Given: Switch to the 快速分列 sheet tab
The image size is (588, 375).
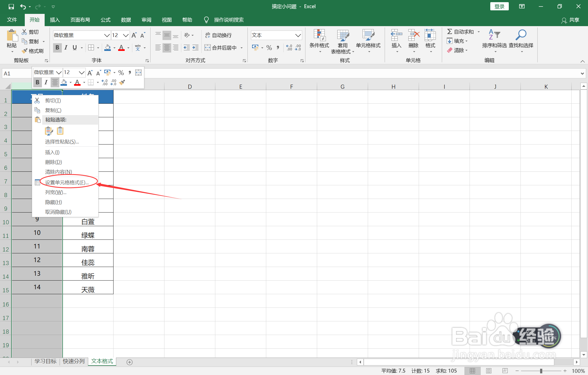Looking at the screenshot, I should (74, 361).
